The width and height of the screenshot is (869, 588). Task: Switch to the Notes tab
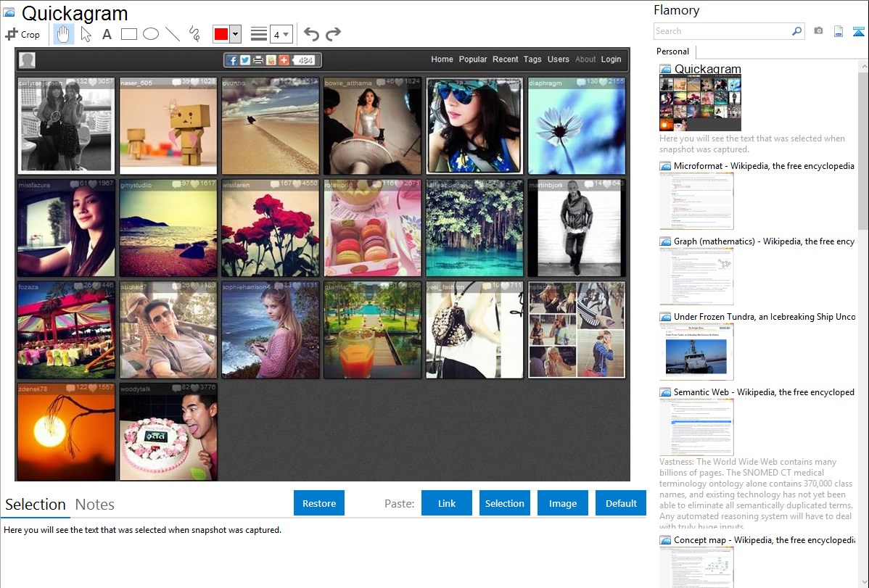click(x=95, y=505)
